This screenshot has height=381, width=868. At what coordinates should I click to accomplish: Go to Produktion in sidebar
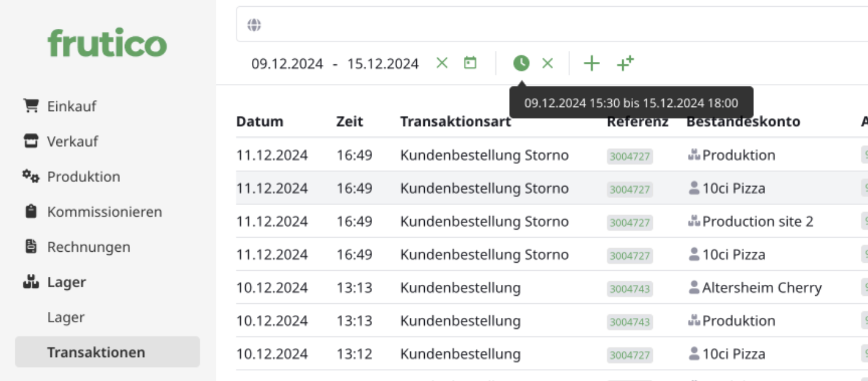(x=83, y=176)
